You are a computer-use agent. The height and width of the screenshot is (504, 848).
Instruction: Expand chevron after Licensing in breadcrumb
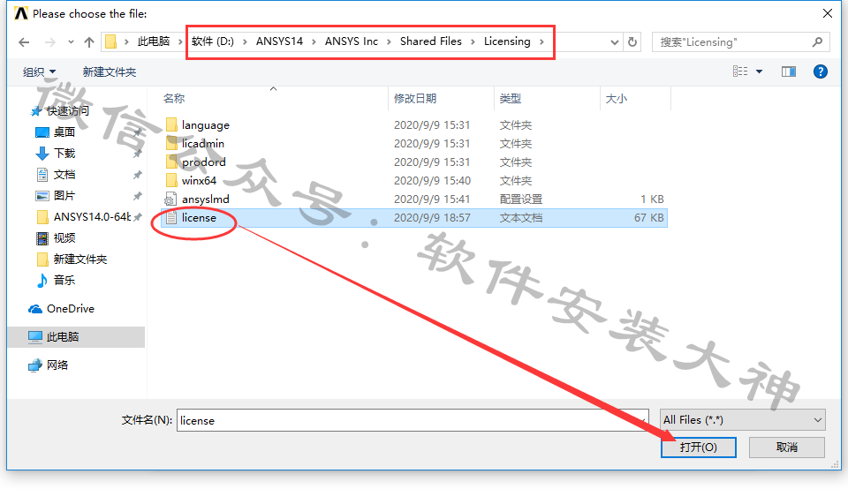[541, 41]
